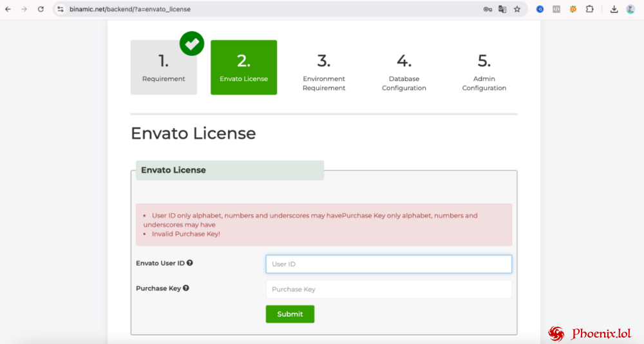Click the help icon beside Purchase Key
Screen dimensions: 644x344
tap(186, 288)
